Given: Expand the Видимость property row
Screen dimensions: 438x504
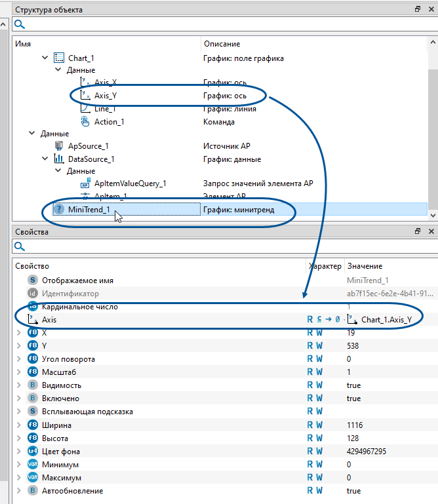Looking at the screenshot, I should [x=18, y=385].
